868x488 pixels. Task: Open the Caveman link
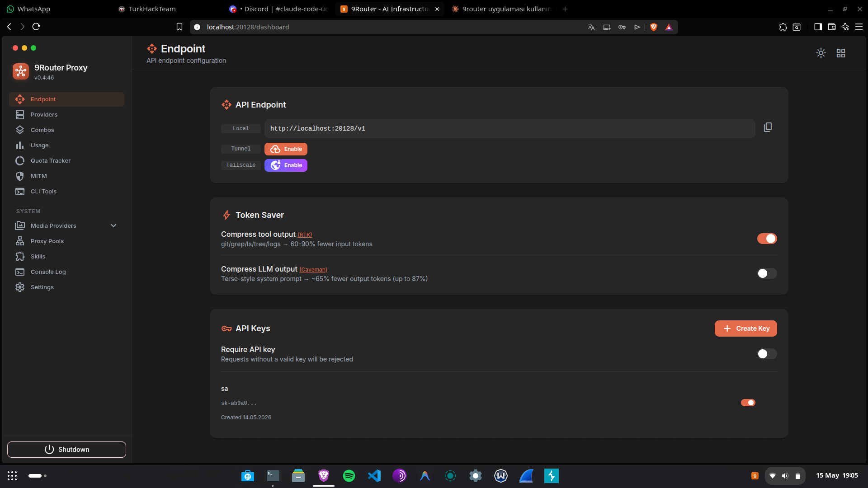[x=313, y=270]
